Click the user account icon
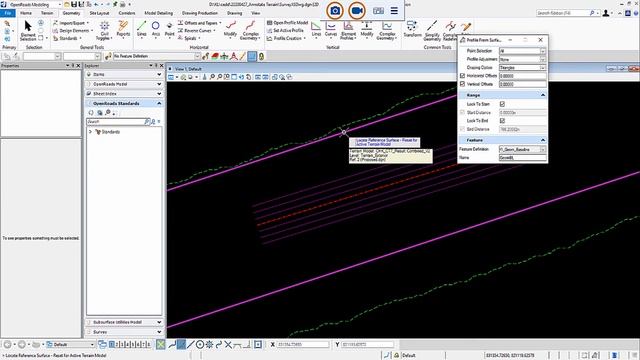This screenshot has width=640, height=360. click(606, 13)
